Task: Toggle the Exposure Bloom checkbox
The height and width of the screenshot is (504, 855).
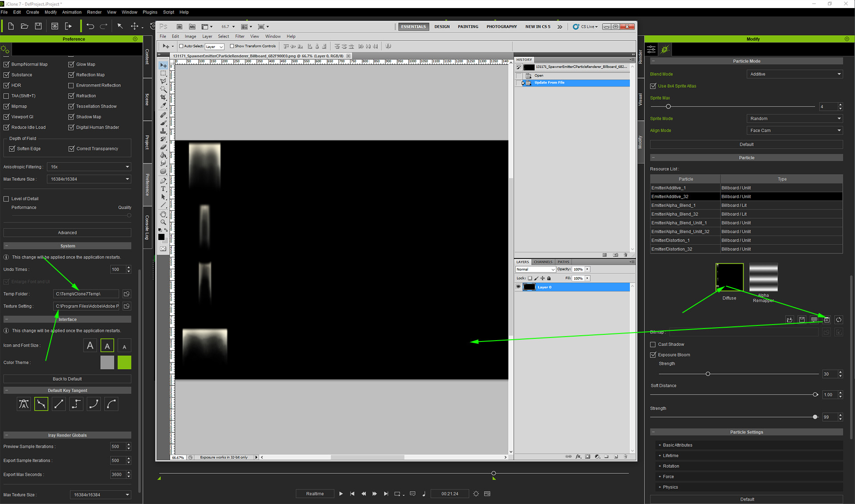Action: click(x=653, y=355)
